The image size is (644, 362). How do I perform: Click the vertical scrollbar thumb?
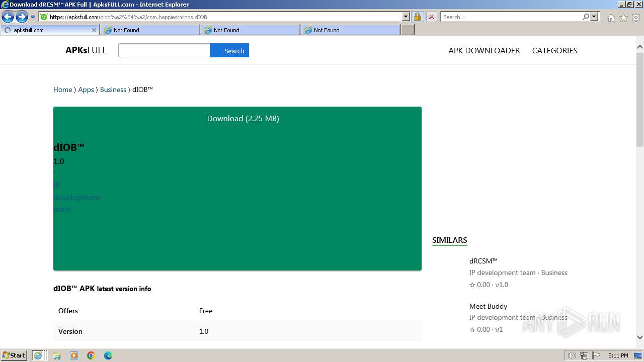pos(640,100)
